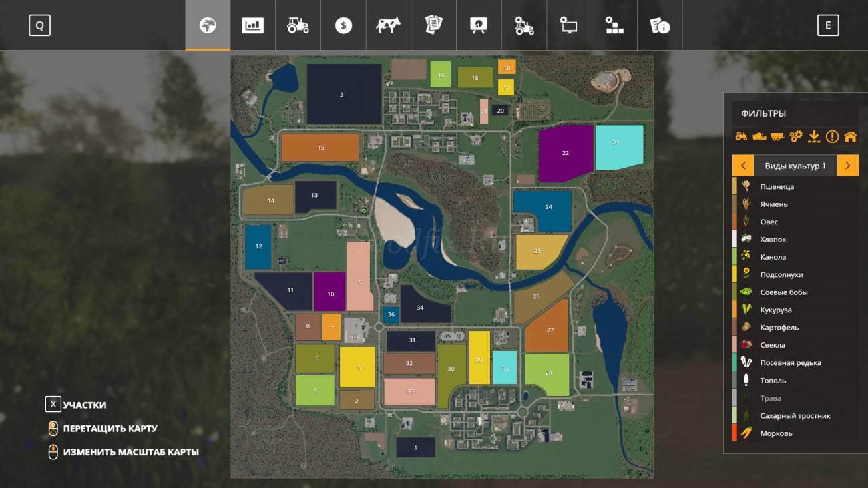Open the monitor-with-gear settings tab

coord(569,25)
